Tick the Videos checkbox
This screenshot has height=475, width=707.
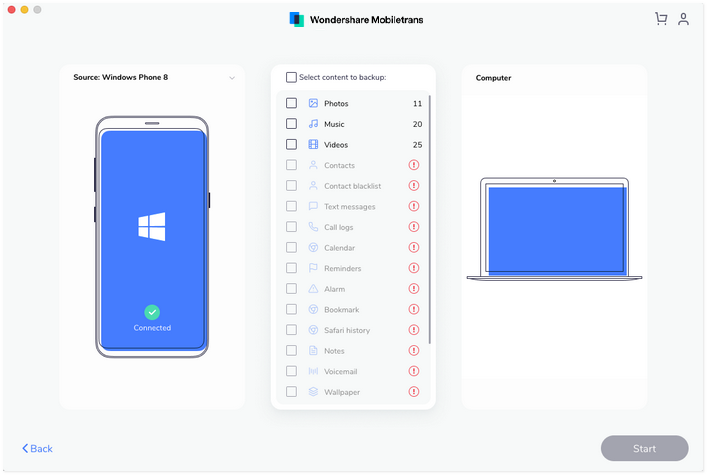[291, 144]
